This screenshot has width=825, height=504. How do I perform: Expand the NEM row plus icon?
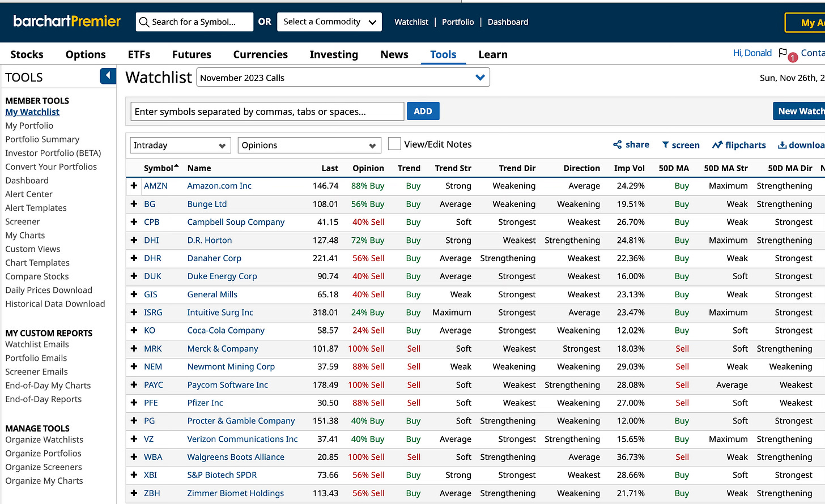point(134,366)
